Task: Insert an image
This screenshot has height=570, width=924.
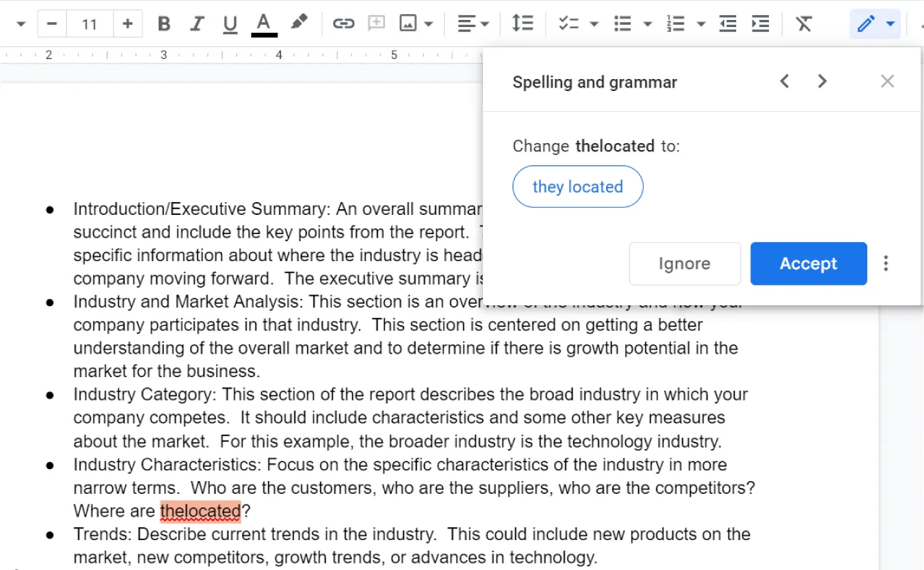Action: click(408, 23)
